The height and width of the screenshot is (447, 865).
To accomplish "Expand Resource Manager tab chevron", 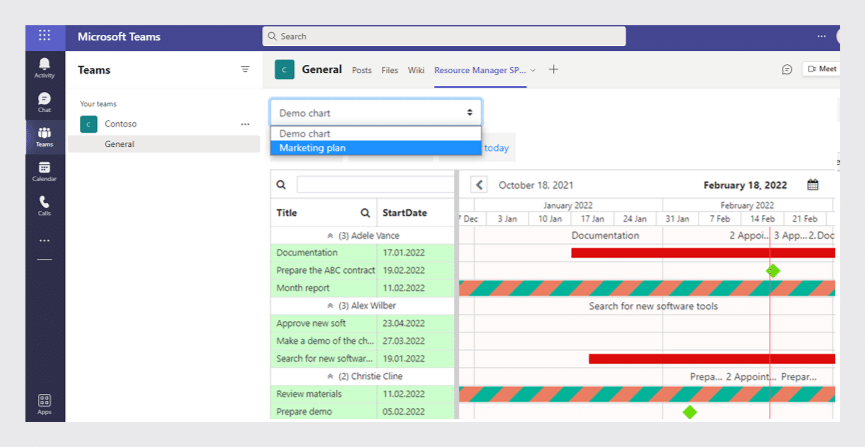I will click(533, 70).
